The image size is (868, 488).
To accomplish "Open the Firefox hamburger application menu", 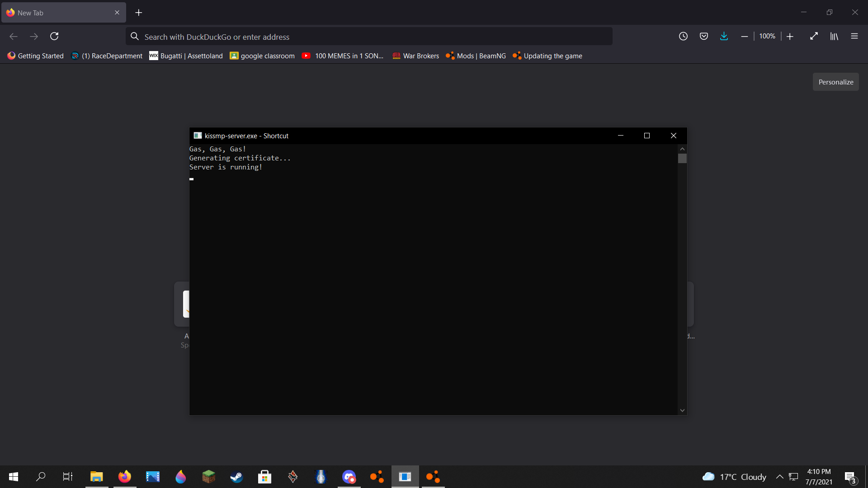I will [x=854, y=36].
